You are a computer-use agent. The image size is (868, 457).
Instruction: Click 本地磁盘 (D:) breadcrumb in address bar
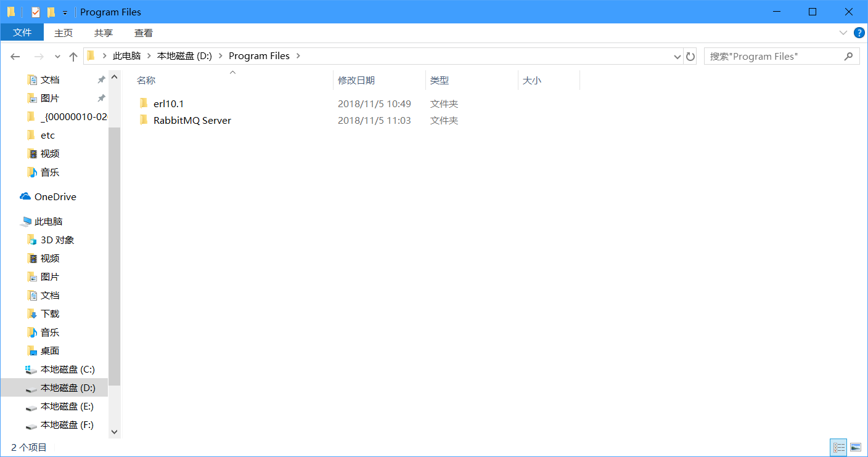pos(184,56)
